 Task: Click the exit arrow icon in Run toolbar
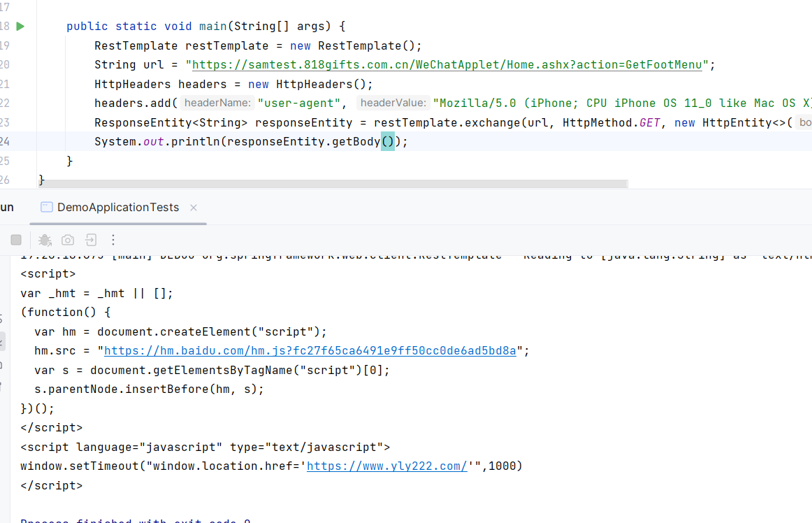click(91, 239)
